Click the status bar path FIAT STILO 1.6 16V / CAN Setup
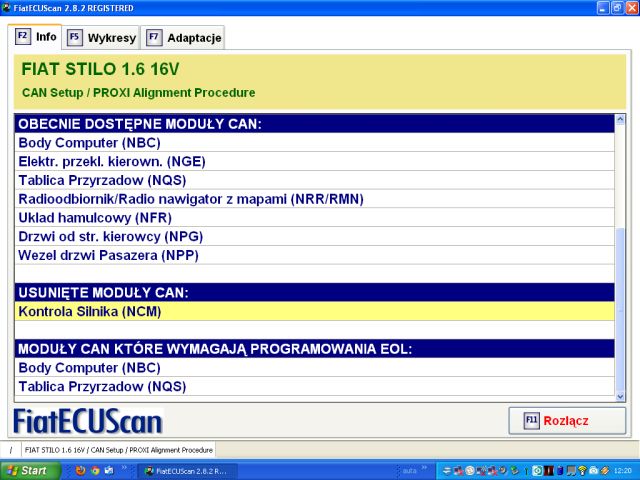Image resolution: width=640 pixels, height=480 pixels. pos(119,450)
